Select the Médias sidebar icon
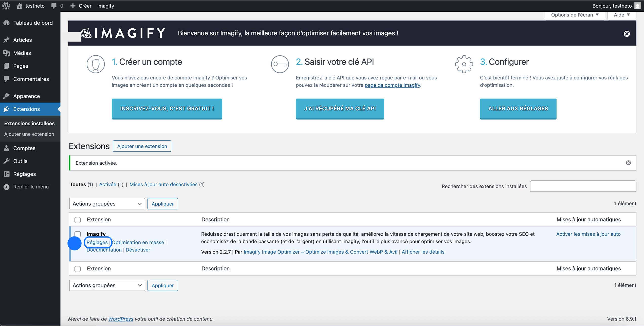The image size is (644, 326). 7,53
